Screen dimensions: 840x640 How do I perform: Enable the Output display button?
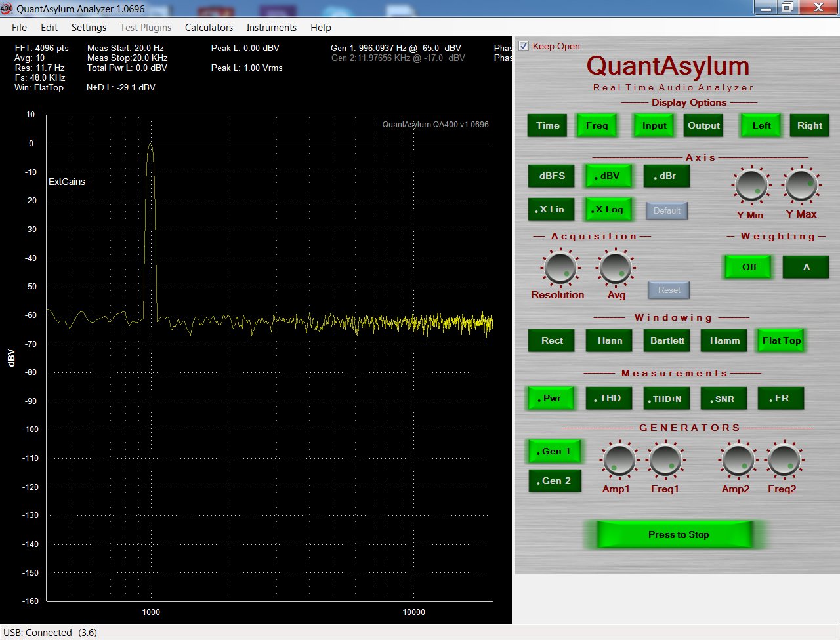pyautogui.click(x=703, y=126)
